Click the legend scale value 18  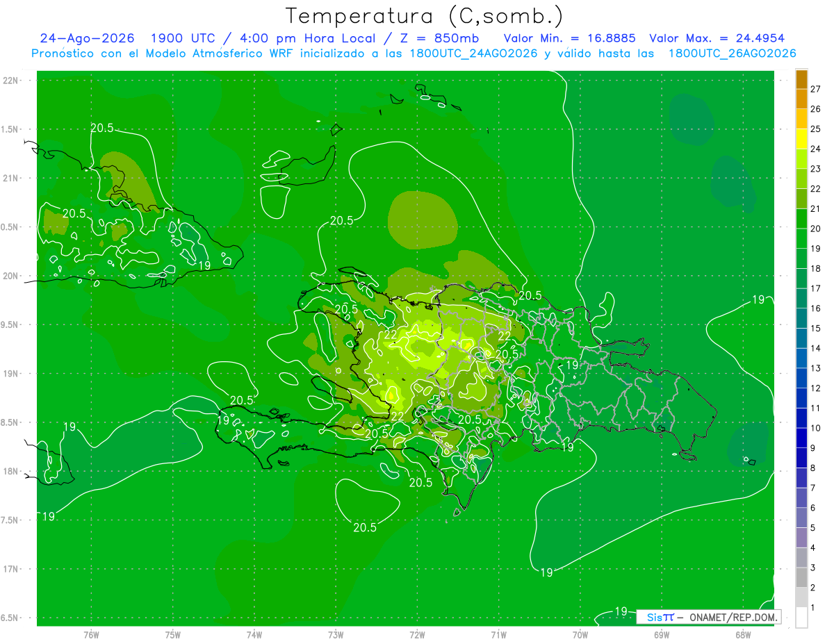click(815, 268)
